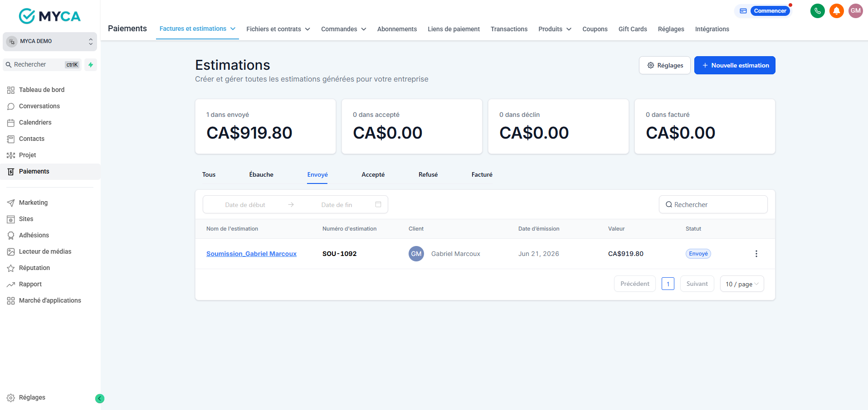
Task: Switch to the Ébauche tab
Action: pos(261,174)
